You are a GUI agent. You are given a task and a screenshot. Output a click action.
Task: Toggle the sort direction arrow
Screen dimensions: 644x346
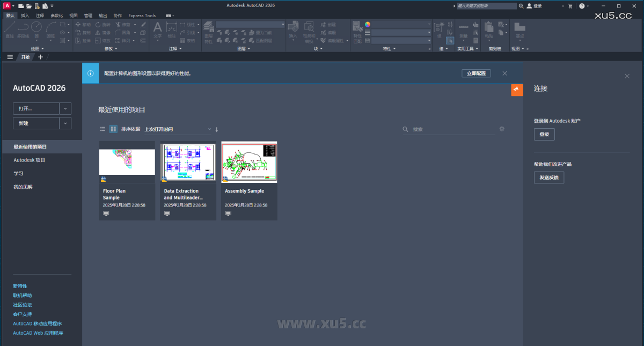[x=216, y=129]
